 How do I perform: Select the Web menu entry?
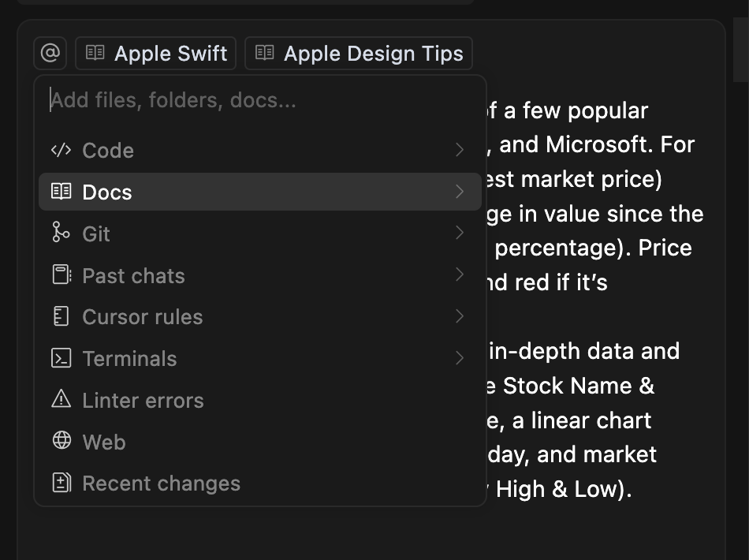coord(103,442)
